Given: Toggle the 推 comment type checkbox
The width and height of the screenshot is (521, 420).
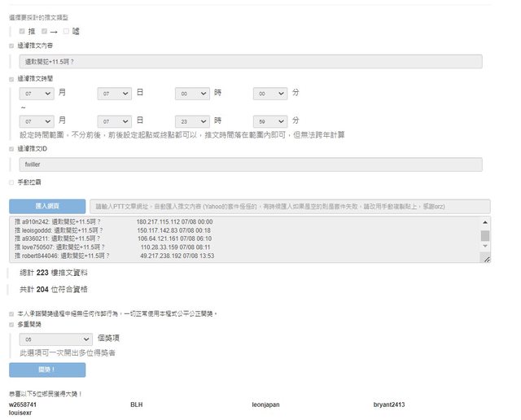Looking at the screenshot, I should (x=22, y=31).
